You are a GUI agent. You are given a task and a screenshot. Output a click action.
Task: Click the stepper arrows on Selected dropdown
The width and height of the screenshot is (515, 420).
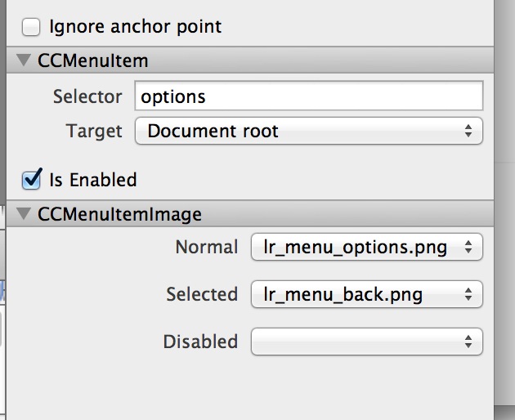tap(468, 294)
